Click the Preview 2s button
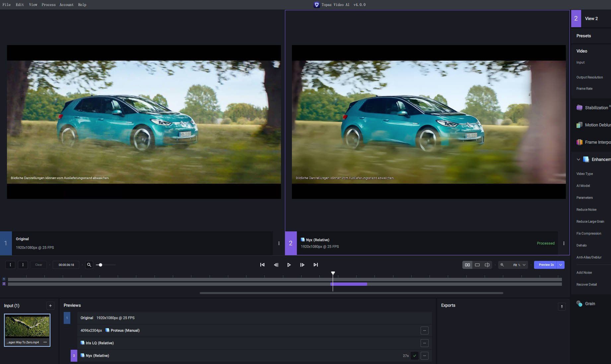611x364 pixels. (546, 265)
